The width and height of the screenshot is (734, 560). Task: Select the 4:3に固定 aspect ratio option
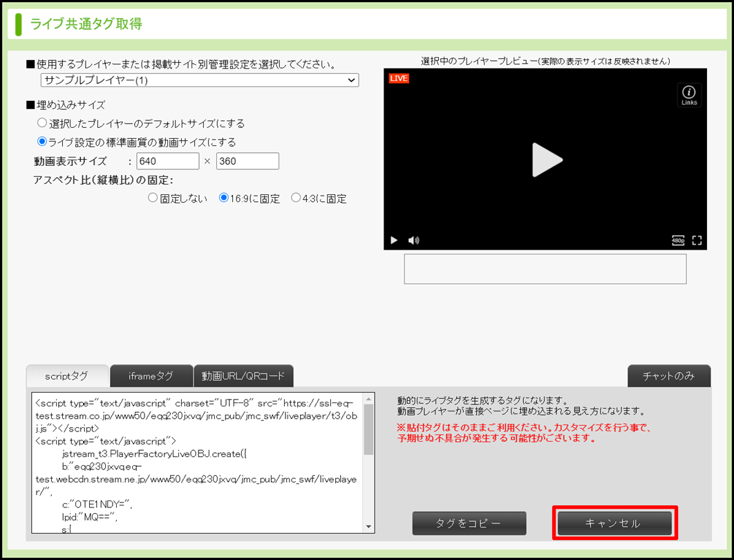(x=296, y=198)
